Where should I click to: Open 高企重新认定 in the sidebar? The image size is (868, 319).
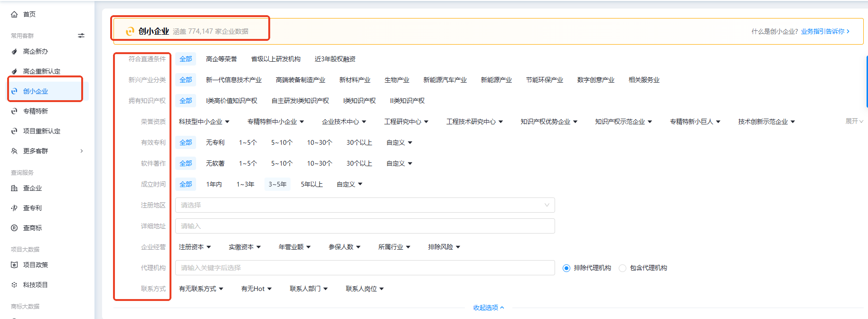(x=42, y=71)
